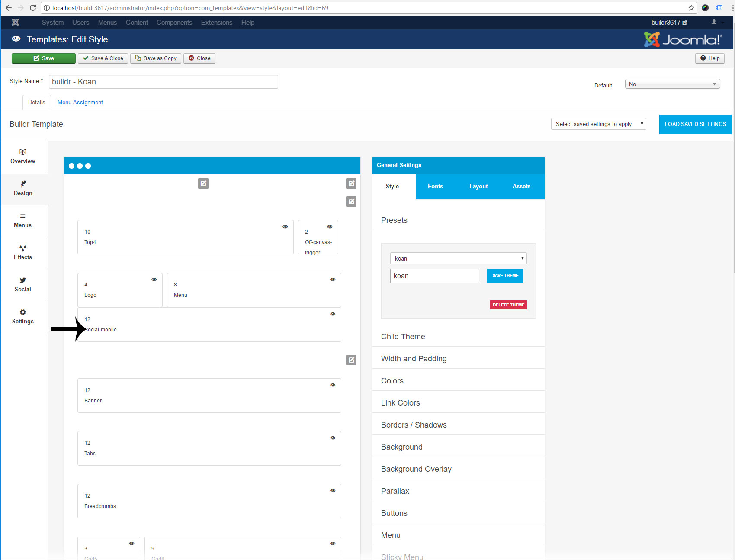Click LOAD SAVED SETTINGS button
Image resolution: width=735 pixels, height=560 pixels.
(695, 124)
